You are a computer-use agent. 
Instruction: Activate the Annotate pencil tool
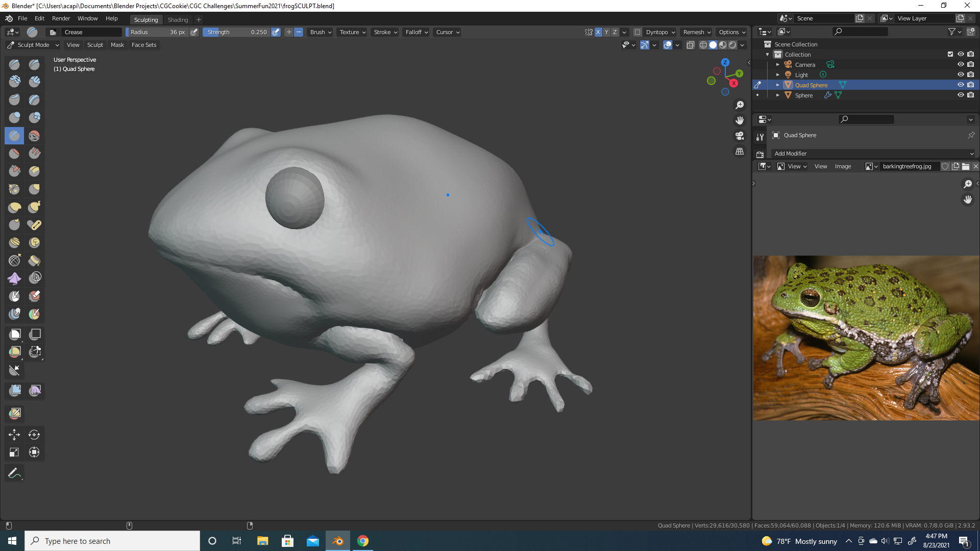(14, 473)
